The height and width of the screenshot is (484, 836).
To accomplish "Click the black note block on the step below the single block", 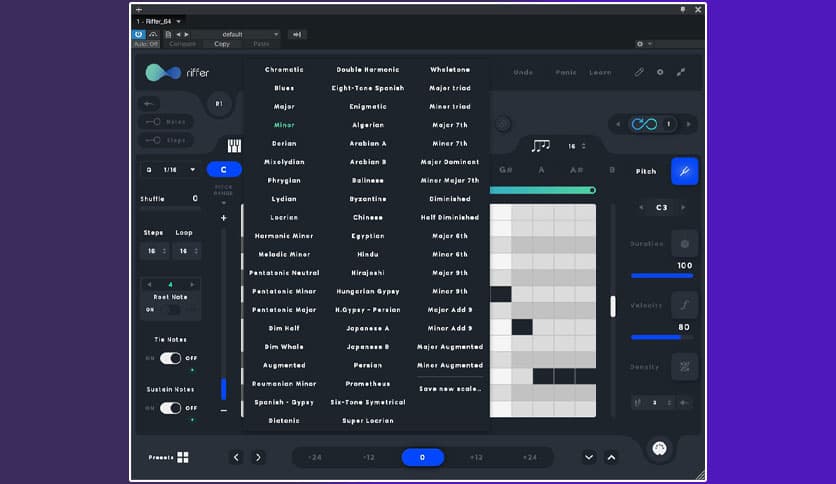I will click(522, 327).
